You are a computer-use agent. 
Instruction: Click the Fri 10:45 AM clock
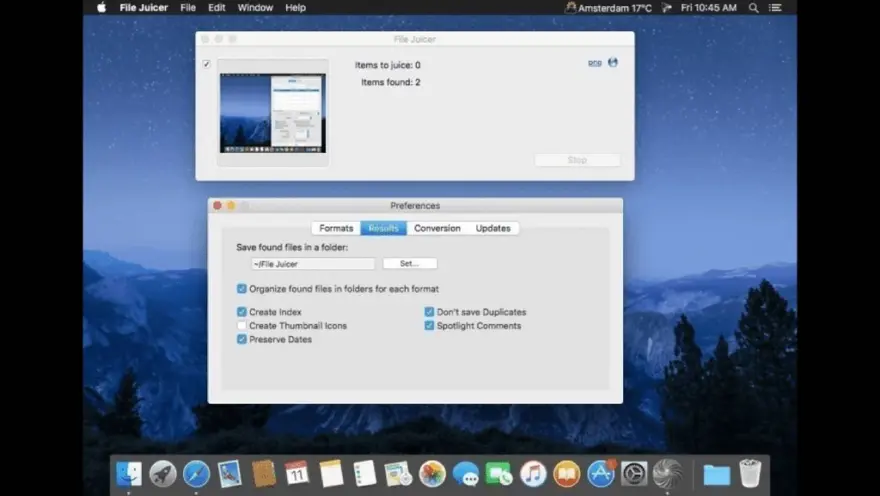coord(708,8)
